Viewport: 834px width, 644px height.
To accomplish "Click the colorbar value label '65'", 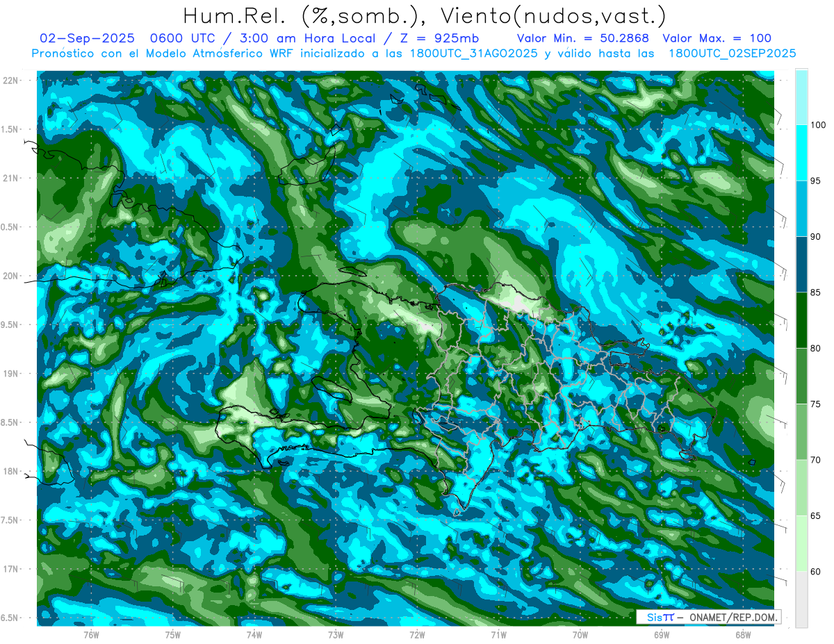I will [817, 516].
